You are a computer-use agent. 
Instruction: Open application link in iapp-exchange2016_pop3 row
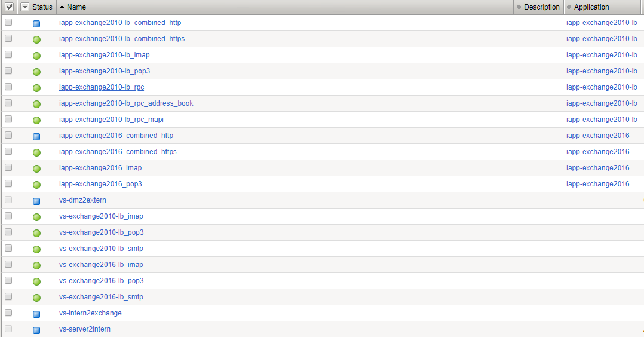click(597, 184)
